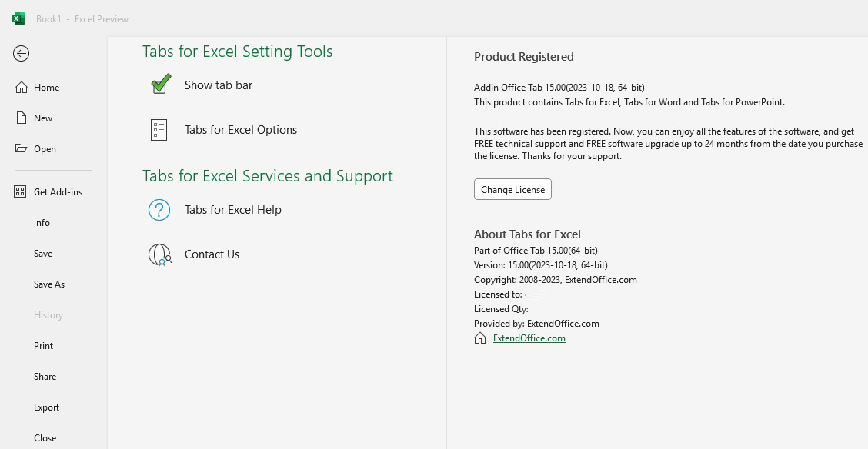Click the Home house icon in sidebar

coord(21,88)
